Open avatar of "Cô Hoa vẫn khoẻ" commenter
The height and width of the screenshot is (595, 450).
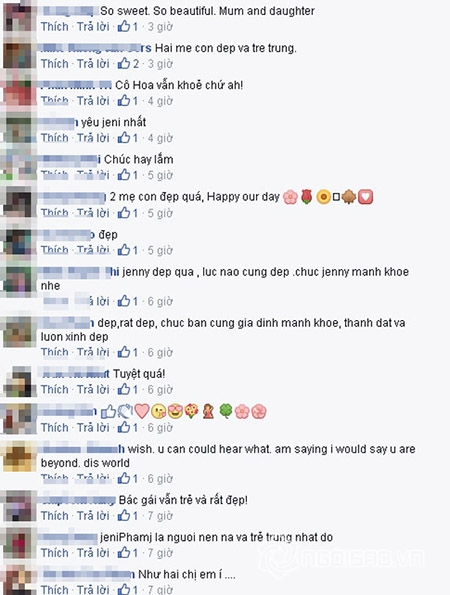pyautogui.click(x=17, y=90)
